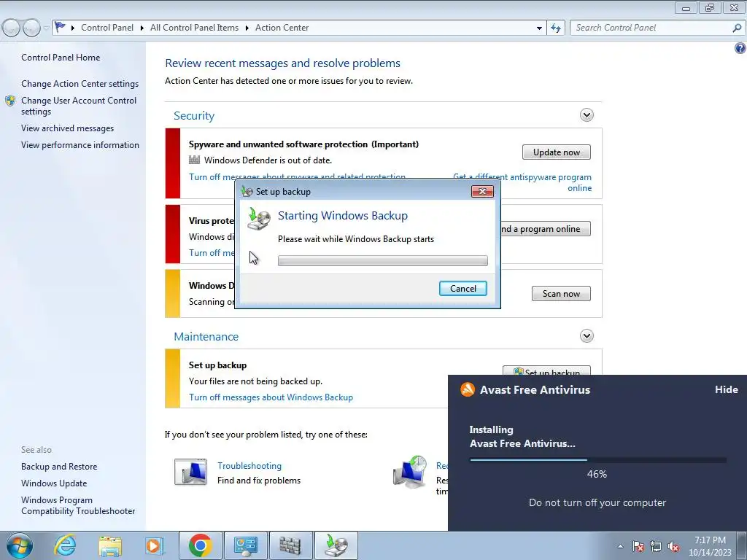
Task: Open Action Center flag in system tray
Action: point(638,546)
